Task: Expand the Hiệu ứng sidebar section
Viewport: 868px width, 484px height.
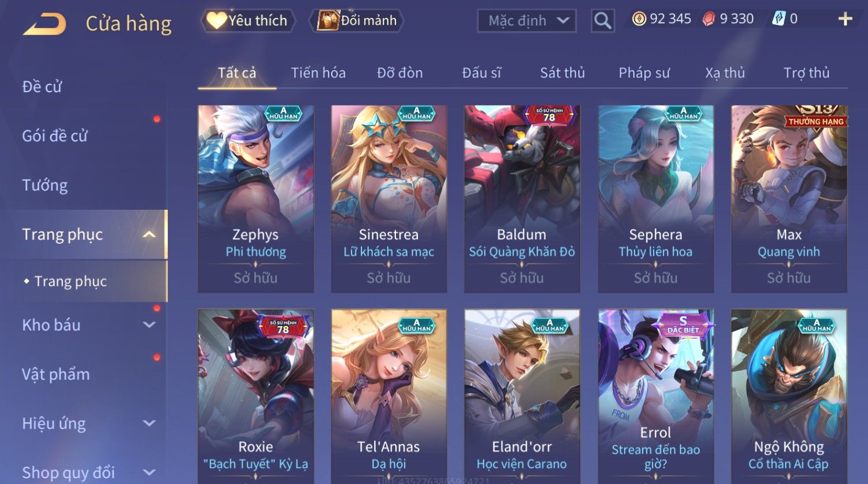Action: 149,423
